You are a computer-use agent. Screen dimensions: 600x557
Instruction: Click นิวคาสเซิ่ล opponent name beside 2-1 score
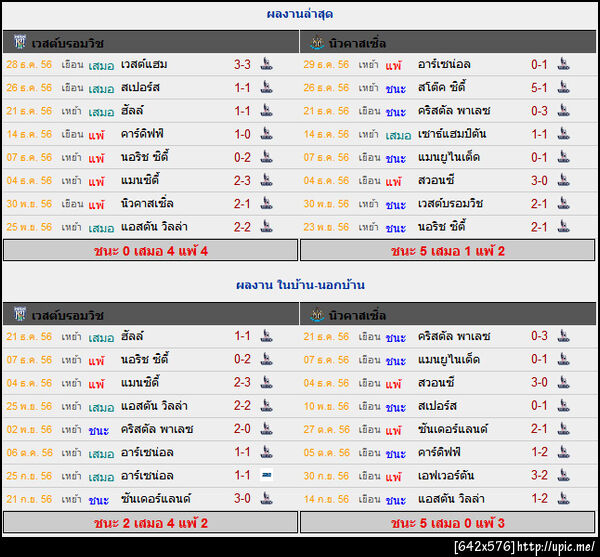coord(147,204)
